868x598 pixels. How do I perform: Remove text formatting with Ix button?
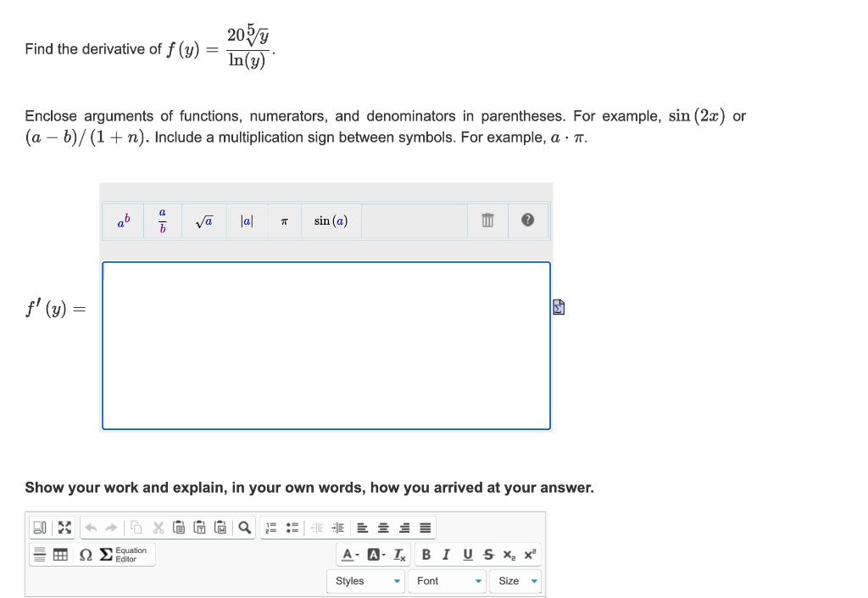[x=397, y=555]
